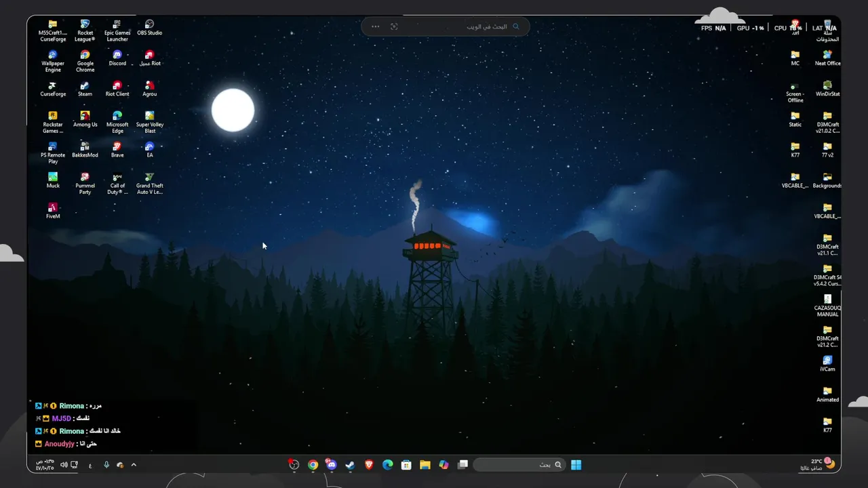The image size is (868, 488).
Task: Open the Agrou desktop shortcut
Action: click(150, 89)
